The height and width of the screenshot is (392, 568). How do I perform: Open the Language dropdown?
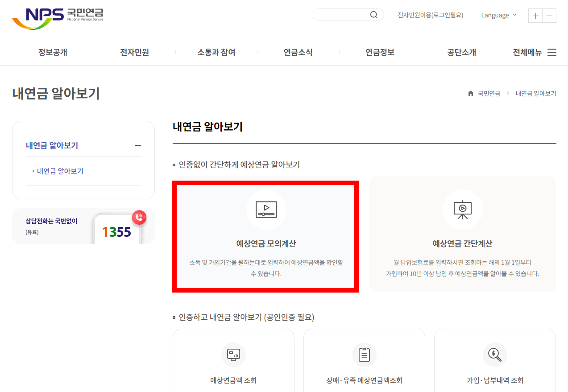pyautogui.click(x=498, y=15)
